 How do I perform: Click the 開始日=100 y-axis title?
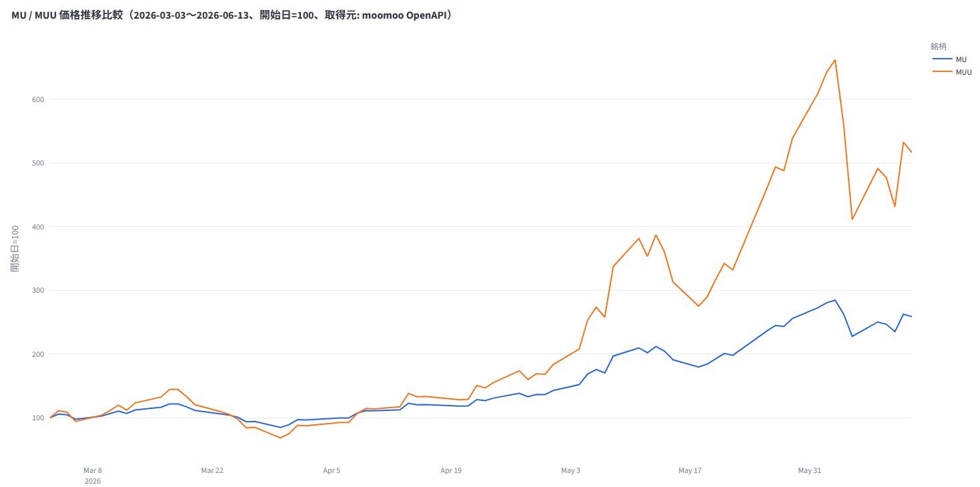click(15, 248)
